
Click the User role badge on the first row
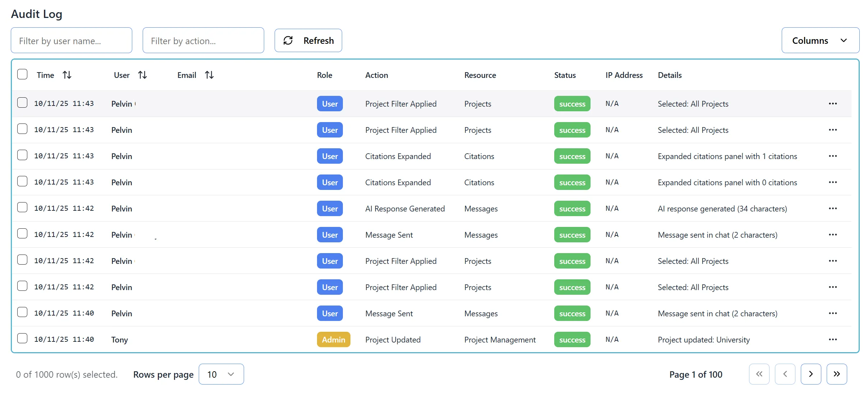coord(329,103)
